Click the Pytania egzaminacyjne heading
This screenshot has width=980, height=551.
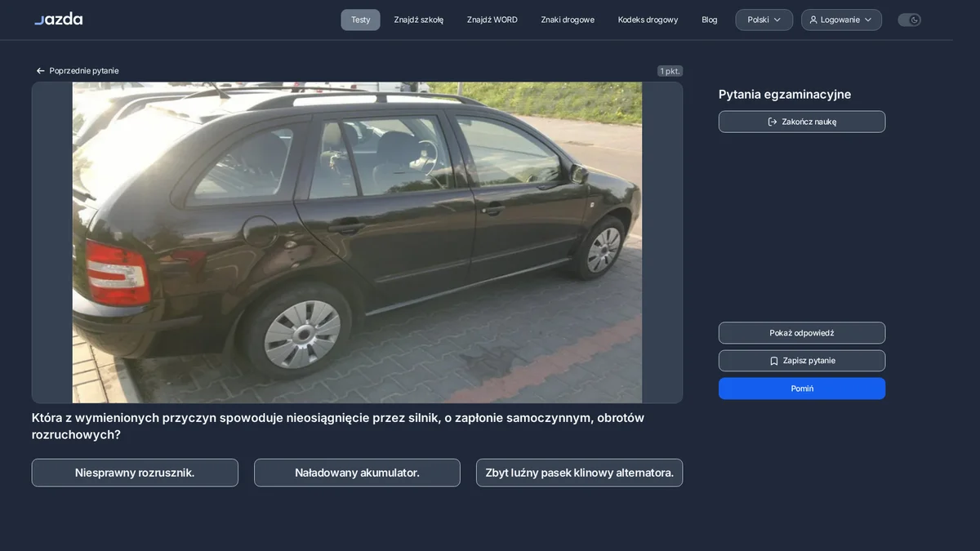tap(785, 95)
